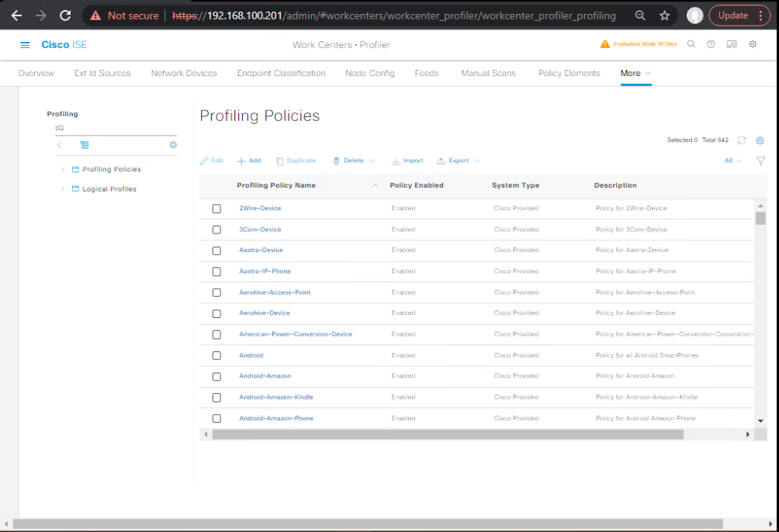
Task: Click the filter funnel icon
Action: (x=760, y=161)
